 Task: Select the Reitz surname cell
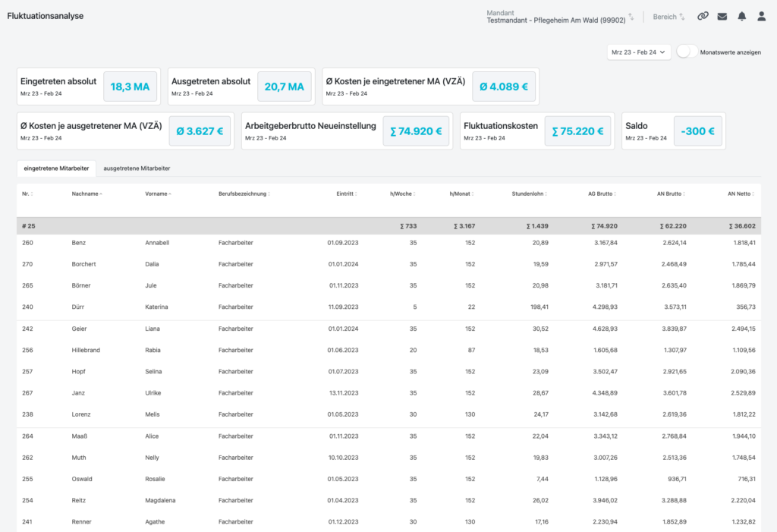[x=79, y=500]
